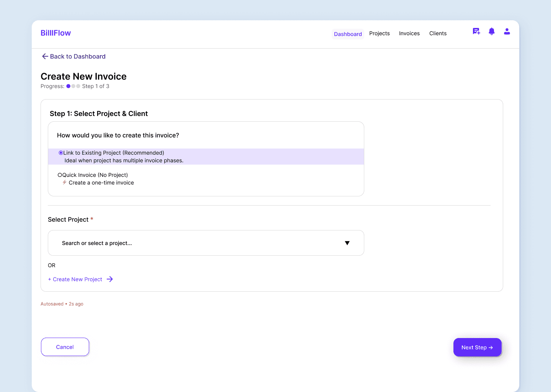Image resolution: width=551 pixels, height=392 pixels.
Task: Click the 'Create a one-time invoice' description
Action: click(101, 183)
